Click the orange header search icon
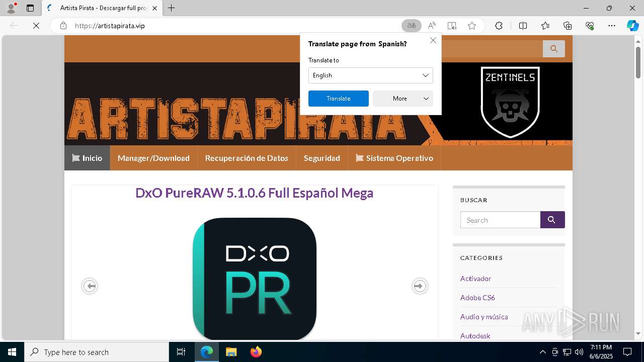The image size is (644, 362). (554, 49)
